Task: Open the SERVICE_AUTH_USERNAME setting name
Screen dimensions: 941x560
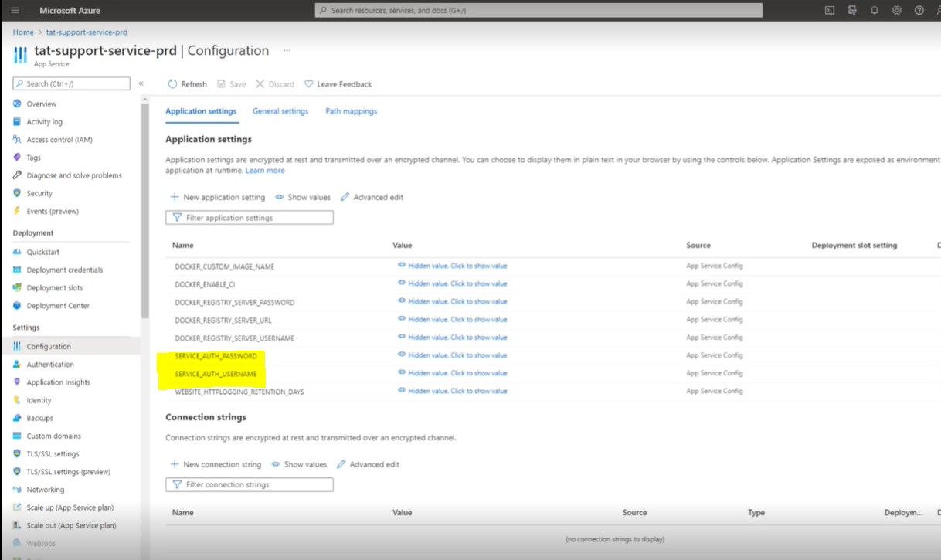Action: click(216, 374)
